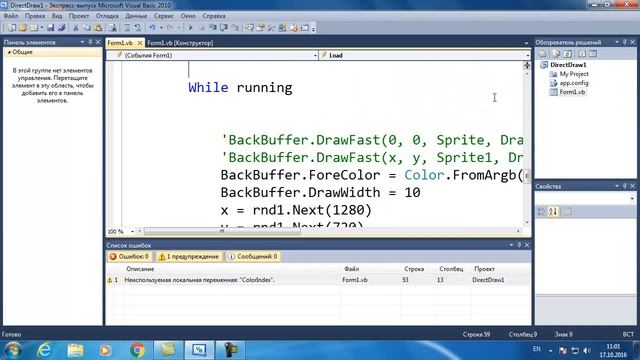
Task: Open the Add New Item dropdown arrow
Action: click(42, 28)
